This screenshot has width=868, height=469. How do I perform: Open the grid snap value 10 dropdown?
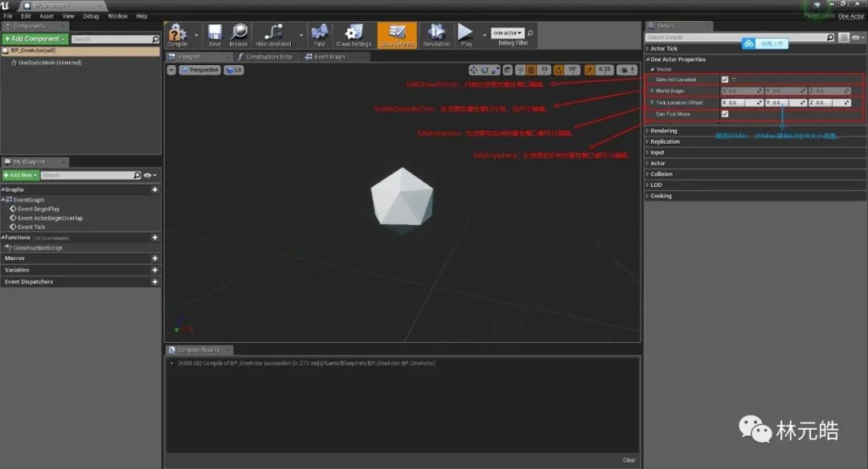coord(544,70)
